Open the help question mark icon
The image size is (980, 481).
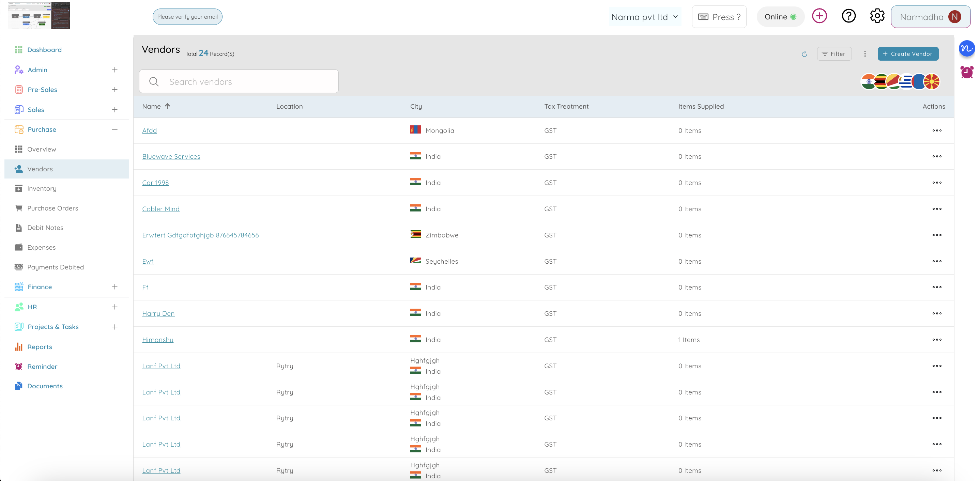tap(848, 16)
